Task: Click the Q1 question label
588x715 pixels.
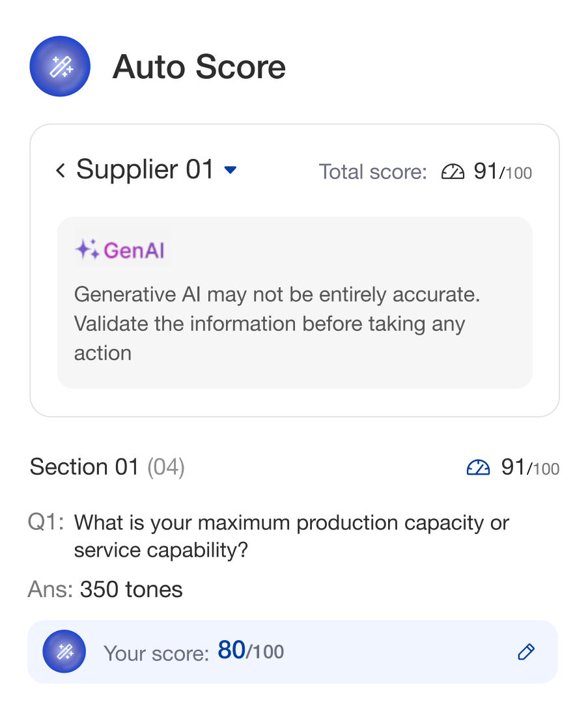Action: pos(46,522)
